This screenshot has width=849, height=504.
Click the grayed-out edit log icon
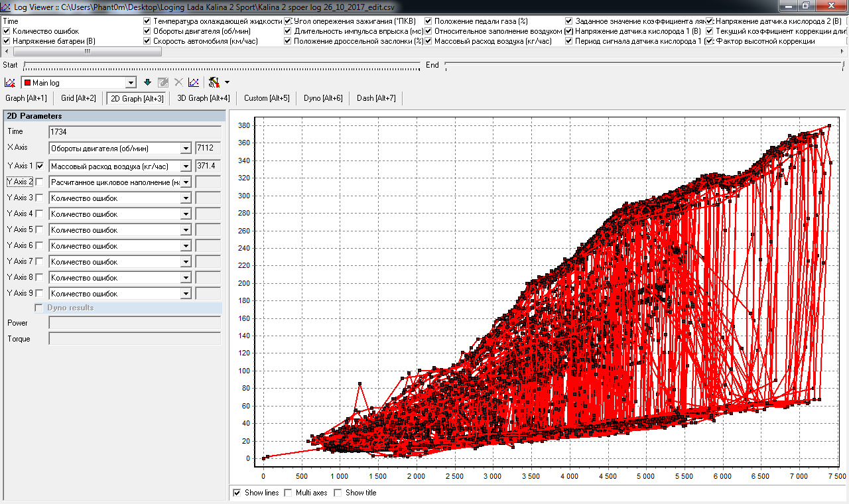click(163, 82)
